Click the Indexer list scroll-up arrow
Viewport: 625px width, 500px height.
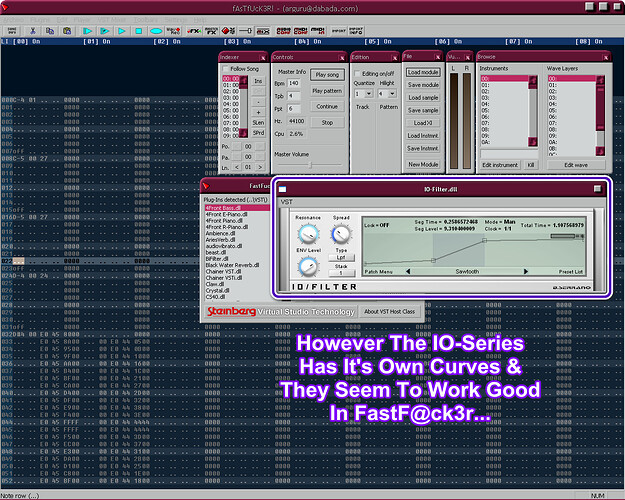tap(243, 80)
